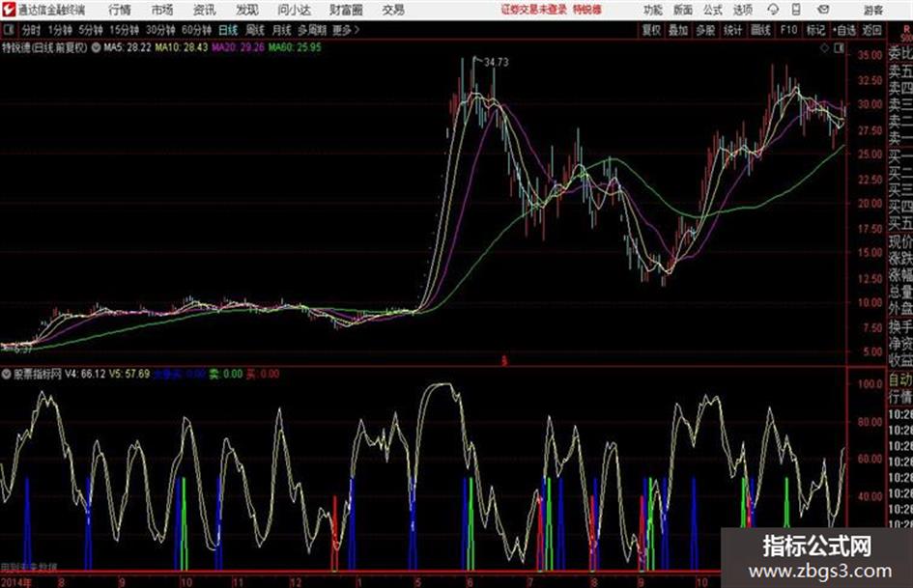
Task: Click the 自动 label in right panel
Action: point(900,380)
